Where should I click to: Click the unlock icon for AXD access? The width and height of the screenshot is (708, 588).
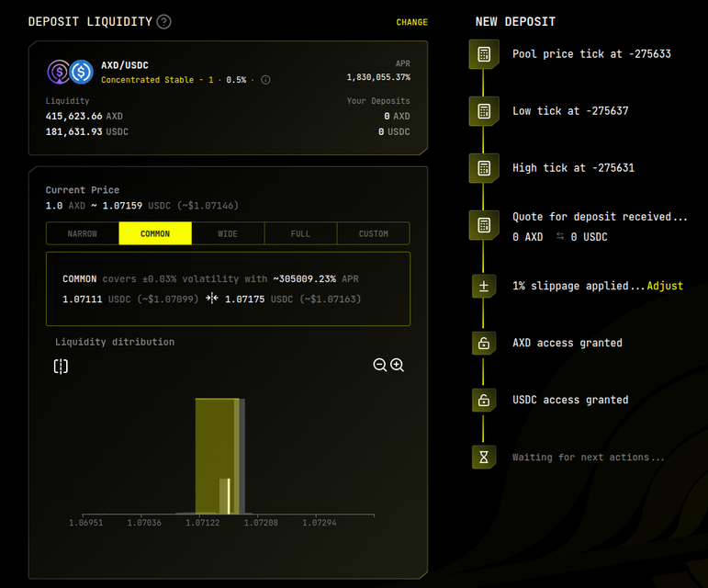click(x=483, y=344)
